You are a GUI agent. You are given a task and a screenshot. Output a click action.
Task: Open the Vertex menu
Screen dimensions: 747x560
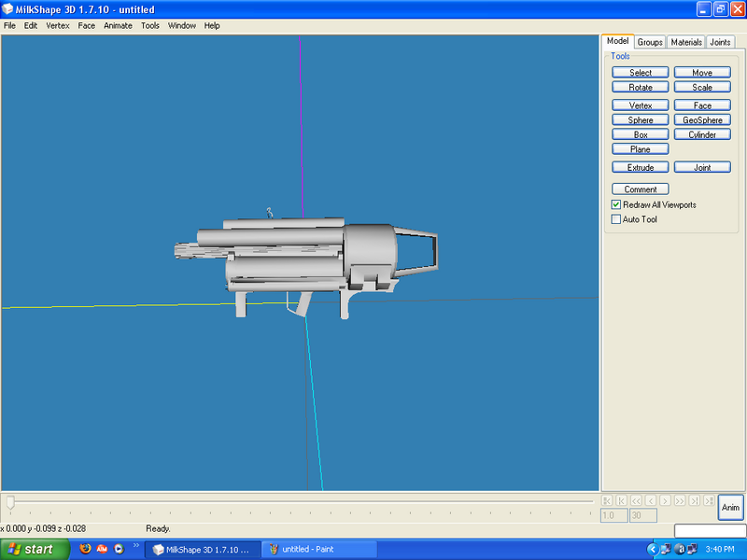click(58, 26)
